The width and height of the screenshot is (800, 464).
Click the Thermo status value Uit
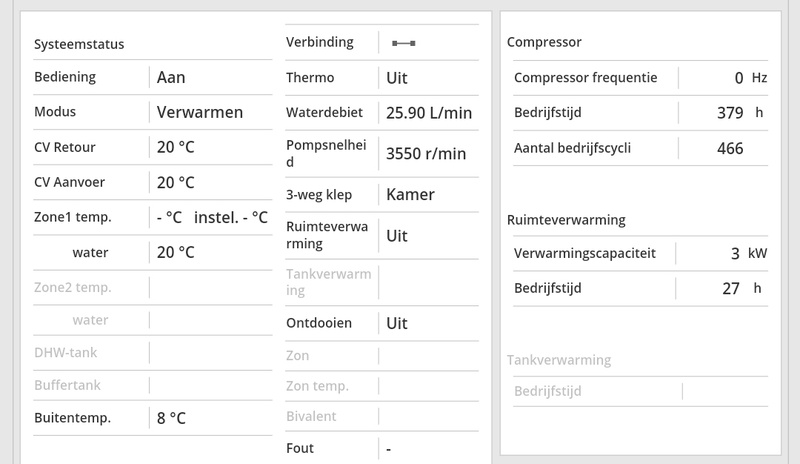pyautogui.click(x=397, y=77)
